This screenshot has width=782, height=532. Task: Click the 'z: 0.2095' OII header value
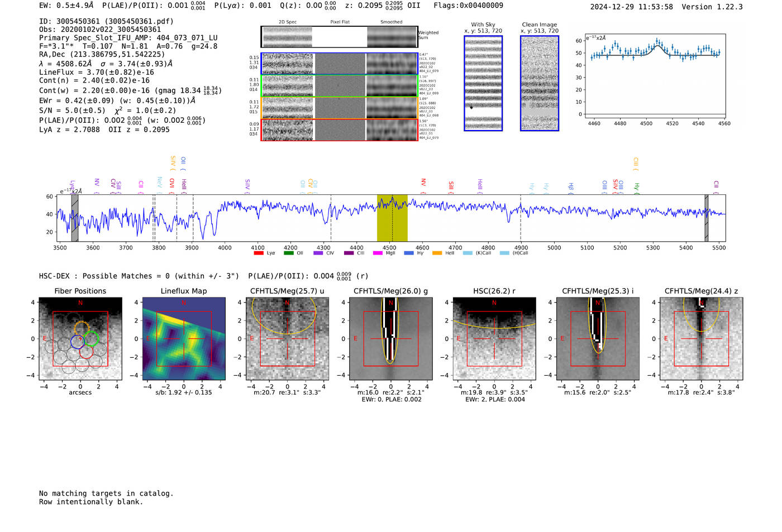pos(383,5)
